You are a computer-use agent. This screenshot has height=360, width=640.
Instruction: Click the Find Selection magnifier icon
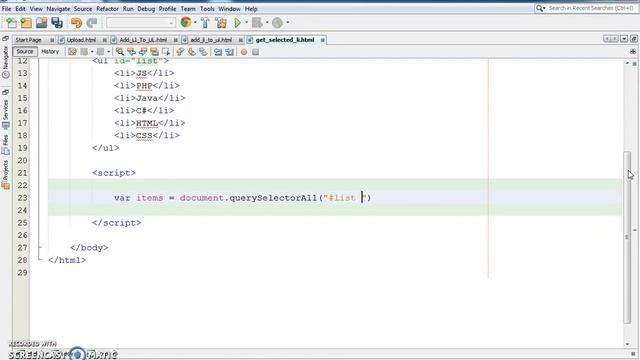click(x=120, y=52)
